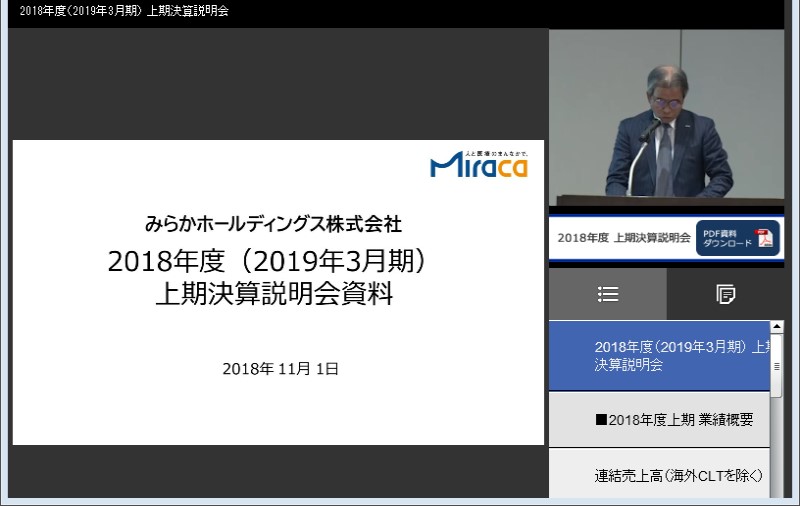Click the red PDF file icon
Screen dimensions: 800x506
[764, 238]
